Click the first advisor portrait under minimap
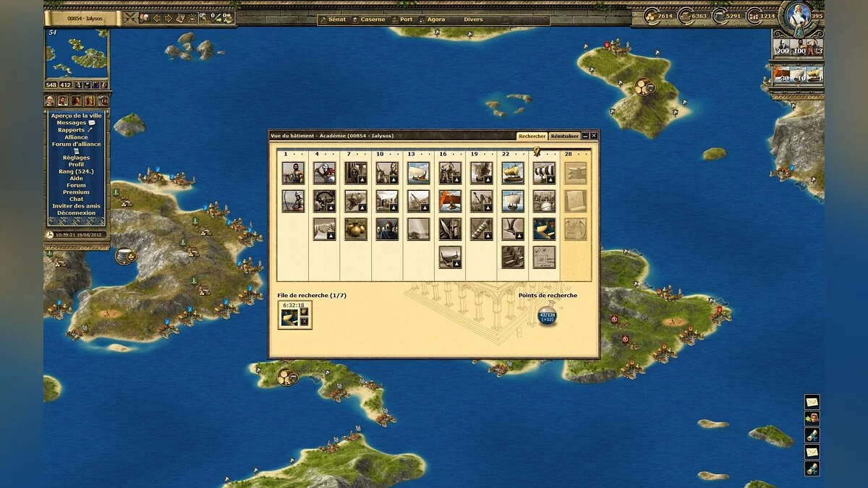 coord(50,100)
